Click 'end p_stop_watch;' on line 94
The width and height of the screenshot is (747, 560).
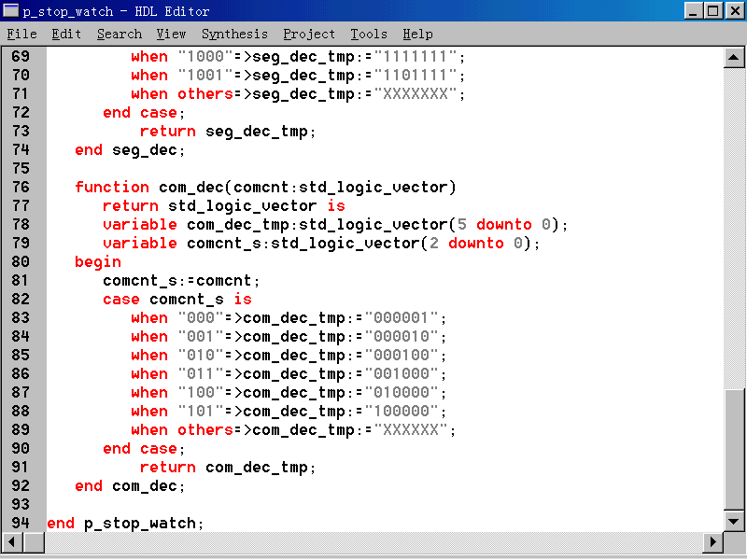pos(125,524)
